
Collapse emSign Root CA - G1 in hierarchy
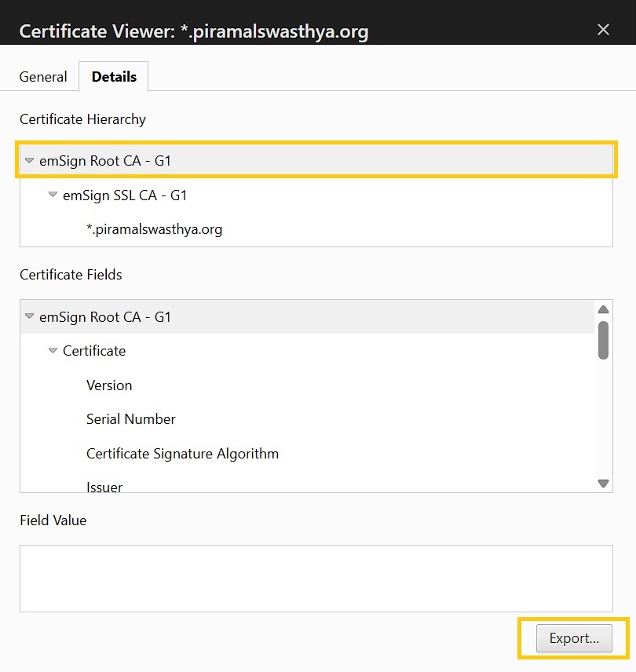[x=29, y=161]
